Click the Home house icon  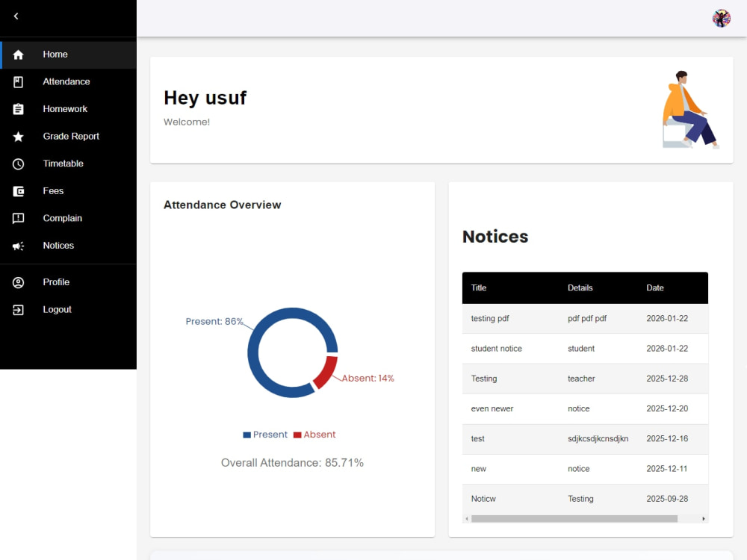pyautogui.click(x=18, y=55)
